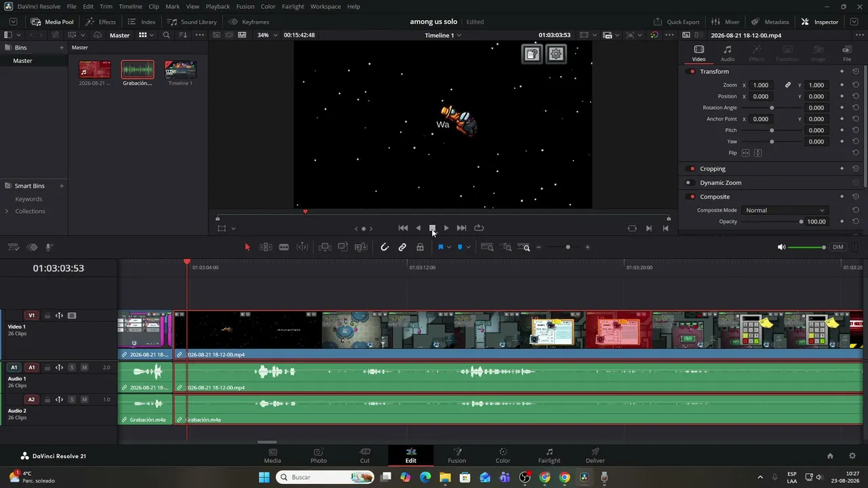Disable the Video 1 track filmstrip icon
Image resolution: width=868 pixels, height=488 pixels.
[x=72, y=316]
